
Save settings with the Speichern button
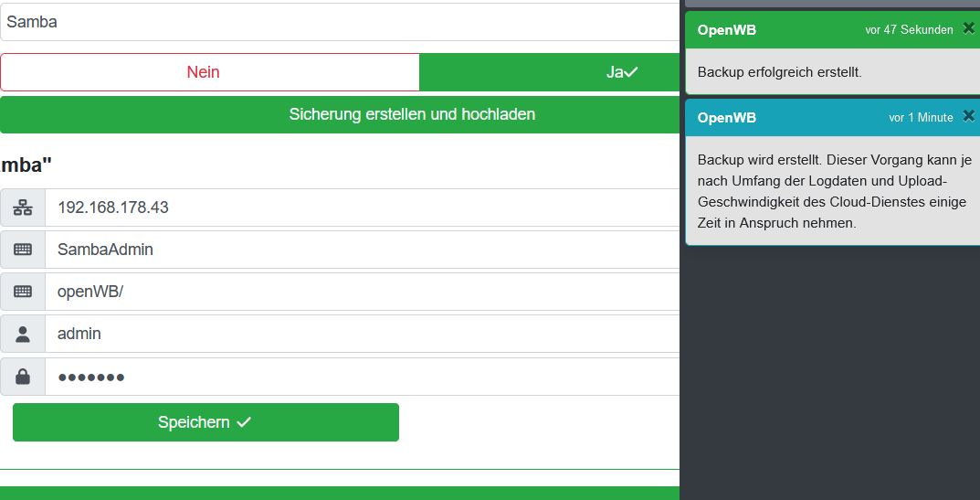[205, 422]
